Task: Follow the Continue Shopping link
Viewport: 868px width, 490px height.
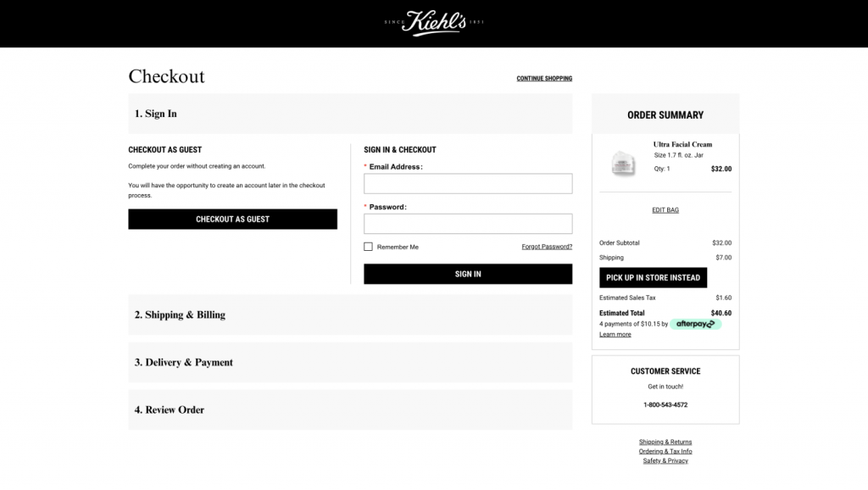Action: pyautogui.click(x=544, y=79)
